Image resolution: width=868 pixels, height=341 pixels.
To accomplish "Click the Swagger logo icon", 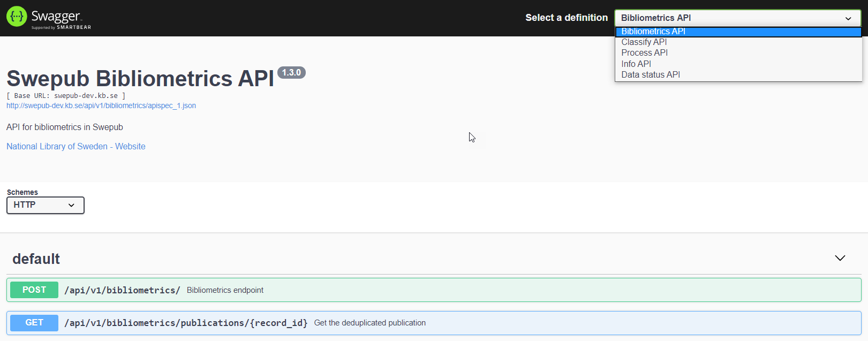I will 17,17.
